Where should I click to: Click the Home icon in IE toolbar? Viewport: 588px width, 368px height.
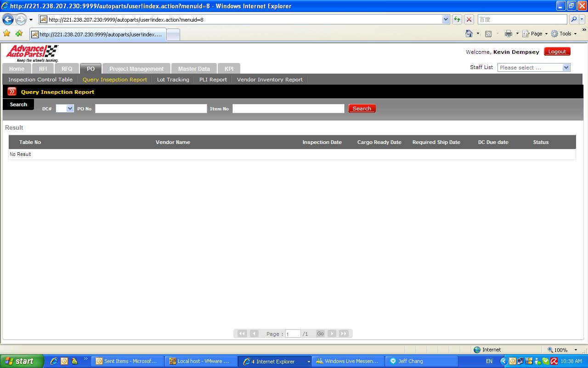[x=469, y=34]
